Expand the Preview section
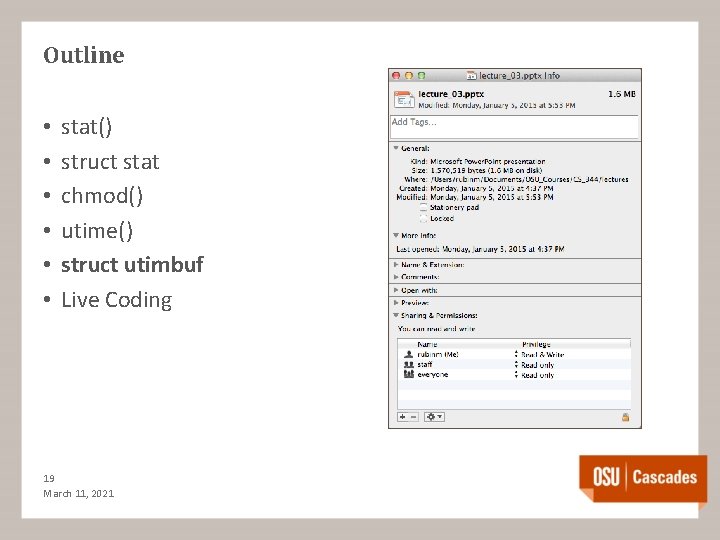 (x=396, y=303)
